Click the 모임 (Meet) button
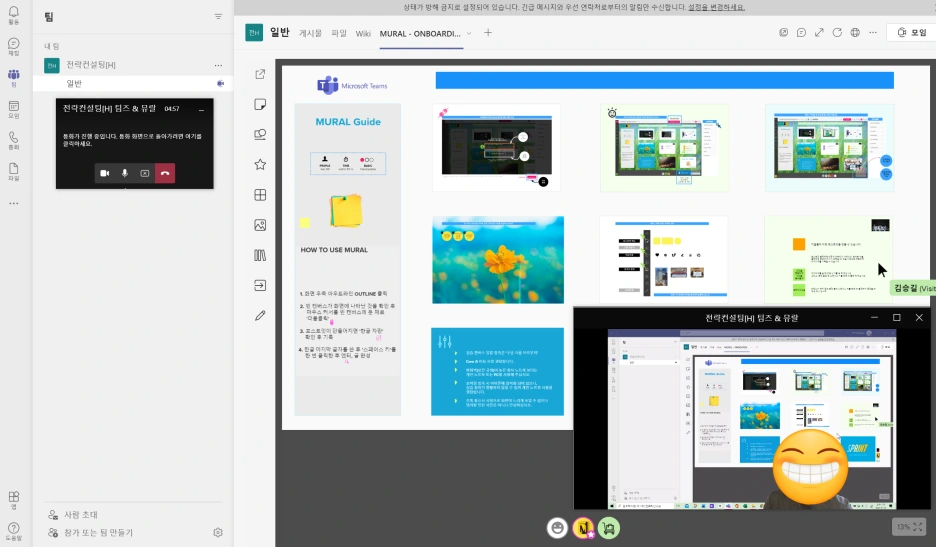This screenshot has height=547, width=936. click(x=912, y=33)
